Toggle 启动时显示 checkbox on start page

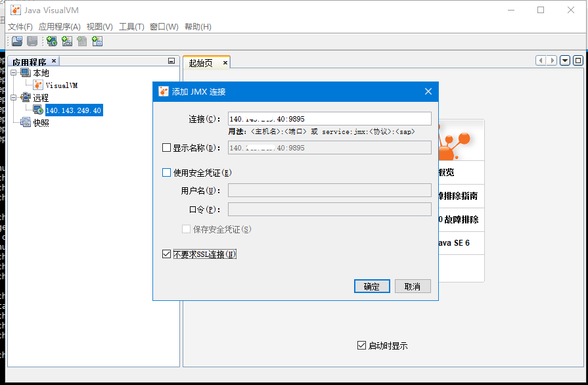[x=361, y=346]
